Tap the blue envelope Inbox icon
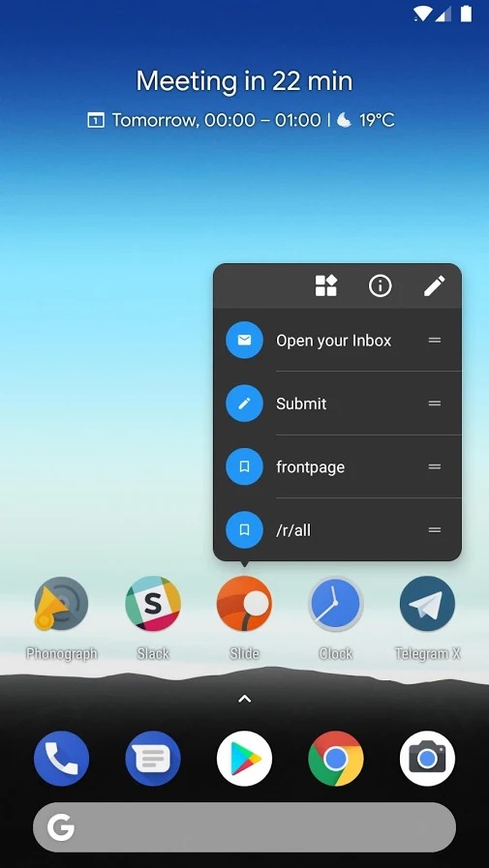 click(x=244, y=340)
